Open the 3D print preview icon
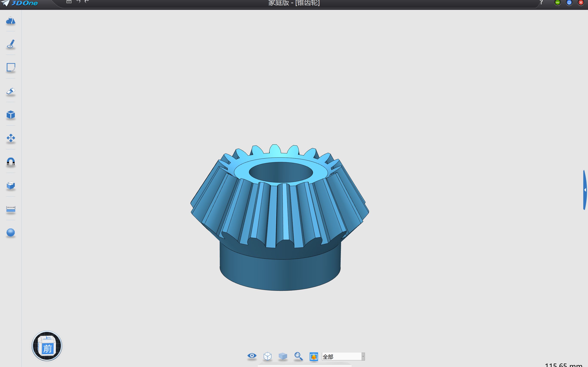588x367 pixels. coord(314,356)
